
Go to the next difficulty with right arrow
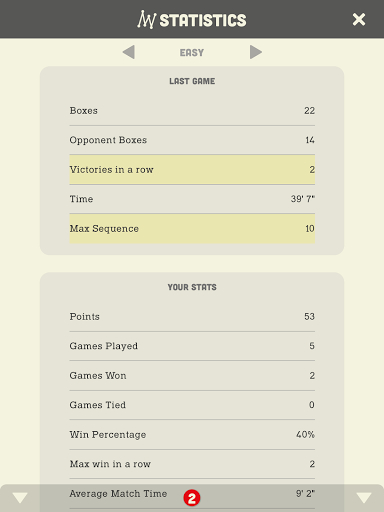tap(256, 52)
